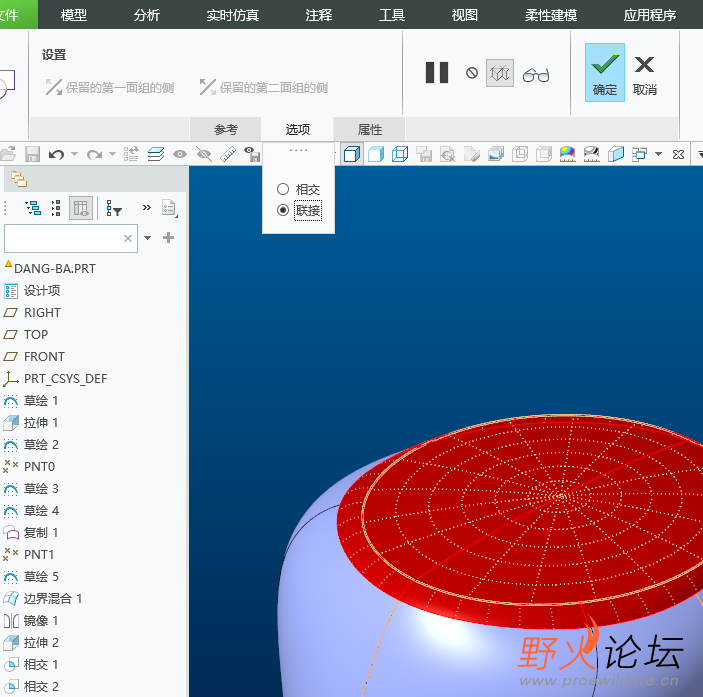Open the 选项 tab
This screenshot has height=697, width=703.
pyautogui.click(x=298, y=130)
